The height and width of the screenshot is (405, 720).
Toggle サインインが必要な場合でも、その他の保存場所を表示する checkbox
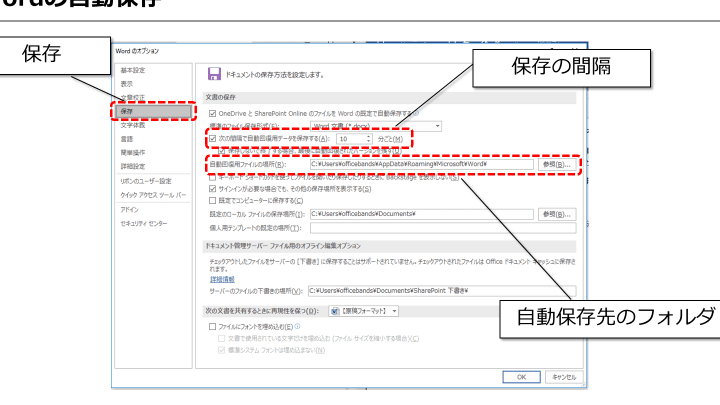tap(212, 189)
